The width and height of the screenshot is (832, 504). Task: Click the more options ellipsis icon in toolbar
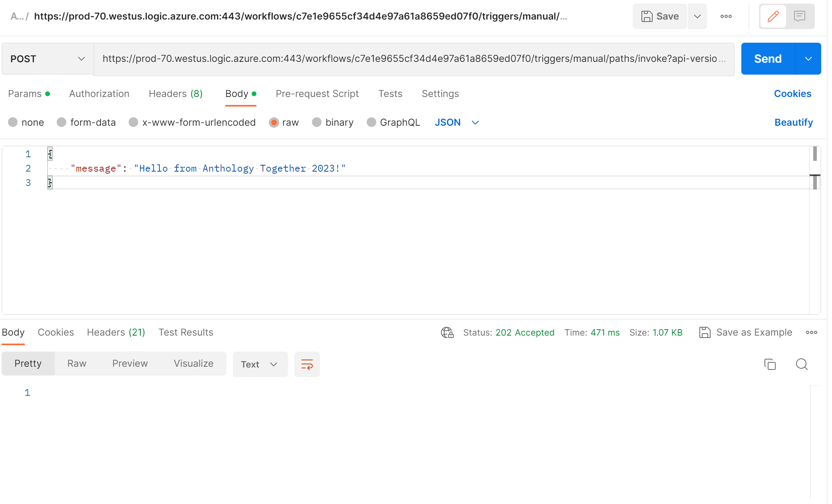click(x=726, y=16)
